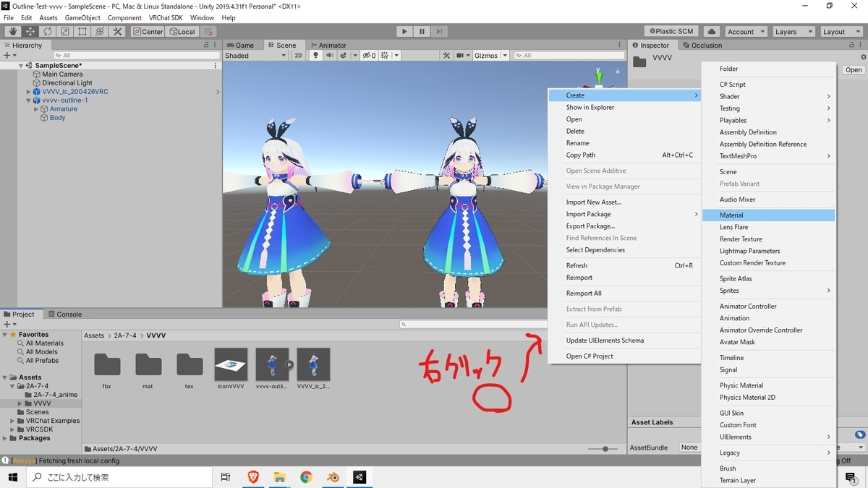The image size is (868, 488).
Task: Select the Scale tool
Action: click(65, 32)
